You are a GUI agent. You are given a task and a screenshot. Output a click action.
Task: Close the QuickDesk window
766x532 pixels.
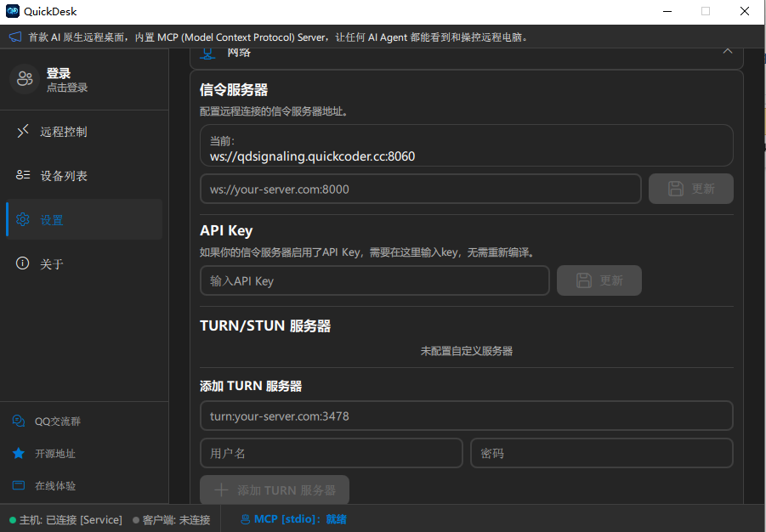pyautogui.click(x=745, y=11)
